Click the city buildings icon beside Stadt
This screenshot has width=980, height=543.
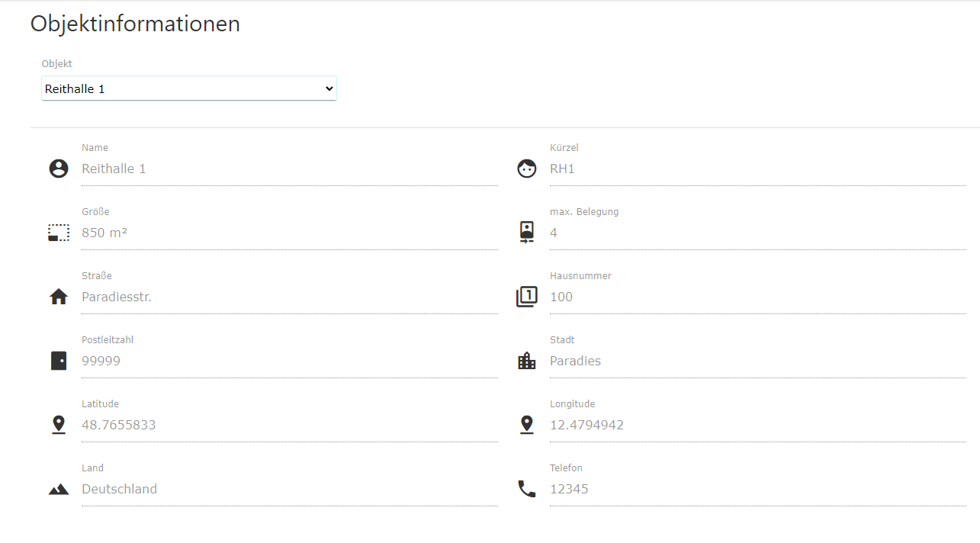[527, 361]
